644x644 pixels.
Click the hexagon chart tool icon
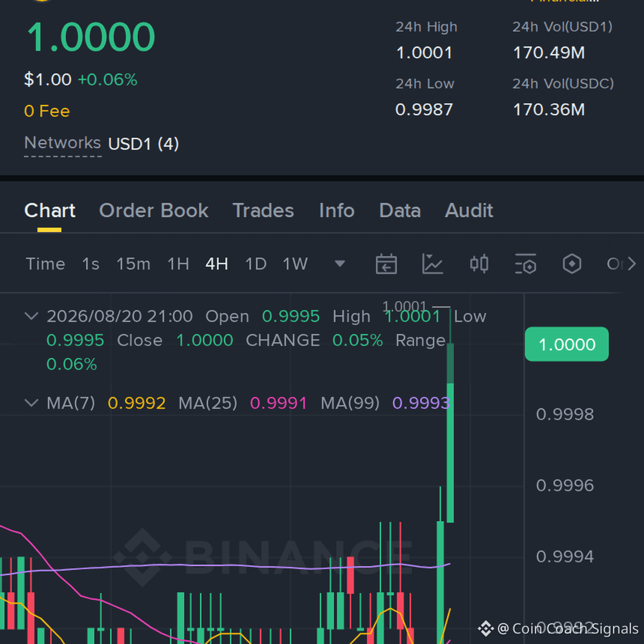coord(572,264)
